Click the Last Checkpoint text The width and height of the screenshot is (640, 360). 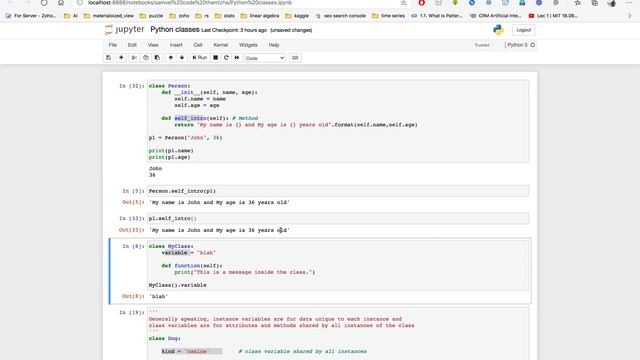(x=234, y=30)
